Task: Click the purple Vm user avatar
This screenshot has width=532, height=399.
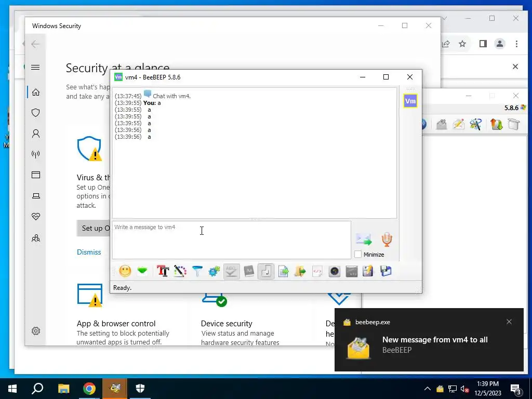Action: (x=410, y=101)
